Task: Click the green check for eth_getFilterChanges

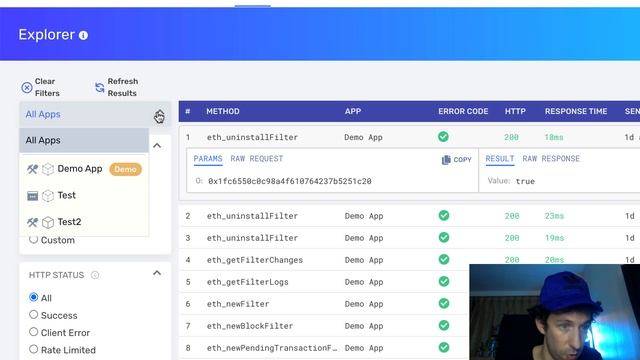Action: [x=444, y=260]
